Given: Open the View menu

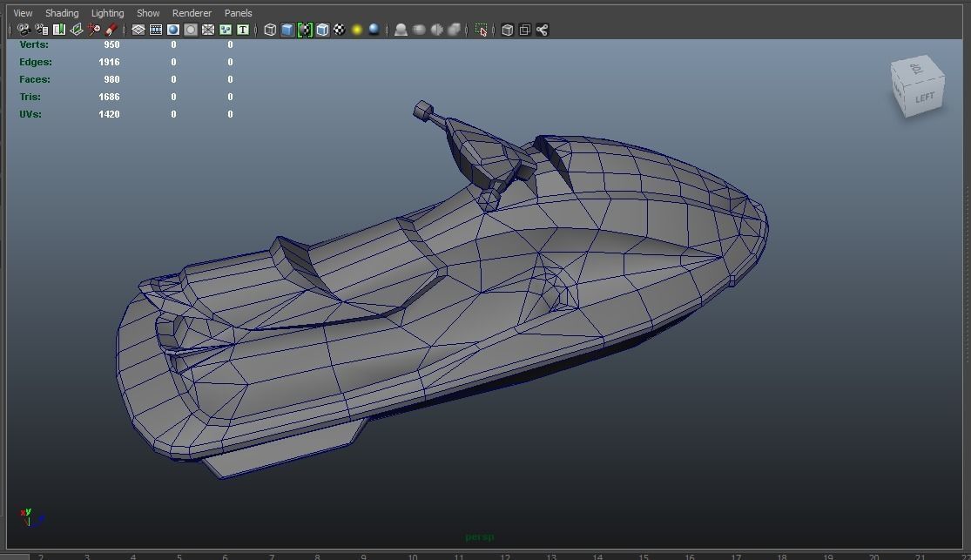Looking at the screenshot, I should tap(23, 13).
